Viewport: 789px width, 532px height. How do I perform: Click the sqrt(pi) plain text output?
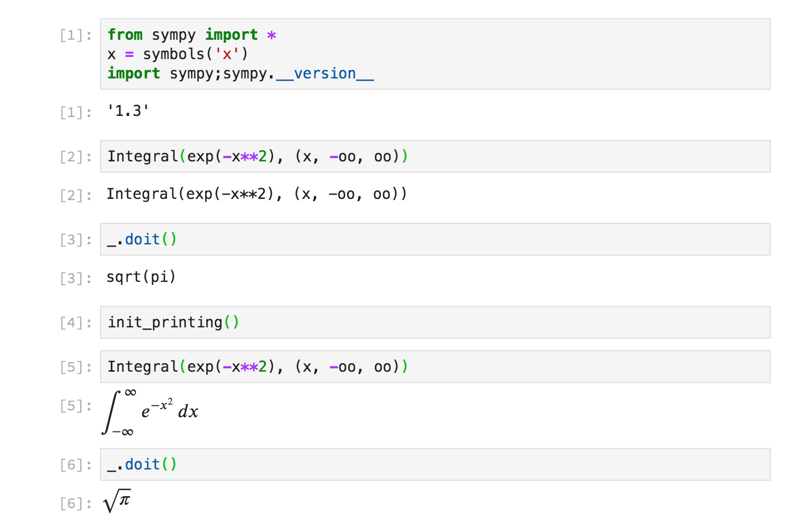click(141, 277)
